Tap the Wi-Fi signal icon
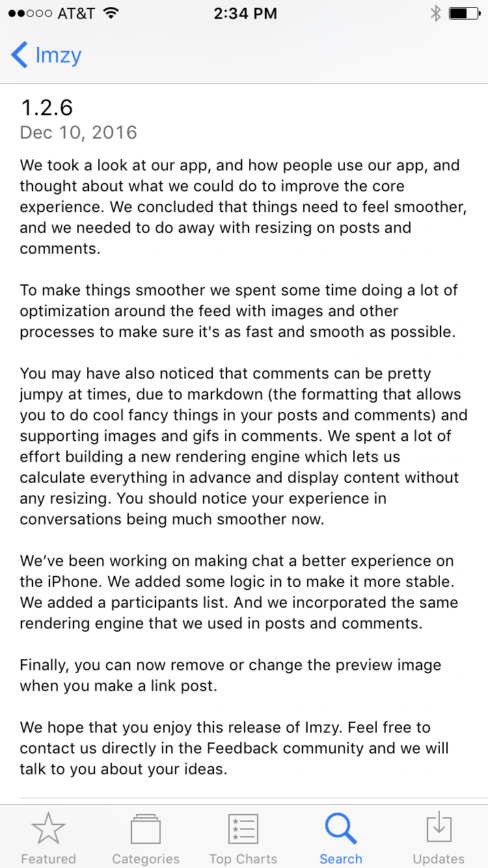 click(x=111, y=14)
